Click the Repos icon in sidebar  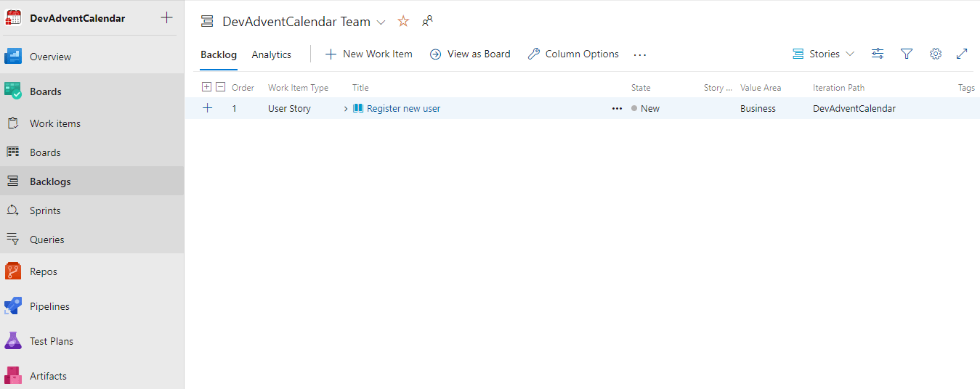(13, 271)
